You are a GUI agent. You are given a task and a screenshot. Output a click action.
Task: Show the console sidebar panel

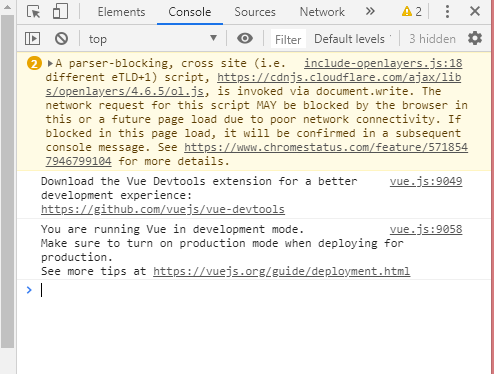32,39
